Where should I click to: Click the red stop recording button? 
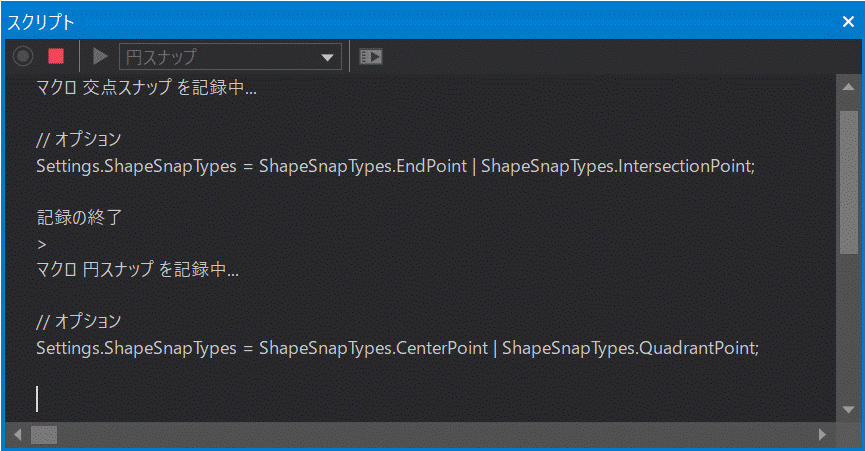[x=56, y=56]
